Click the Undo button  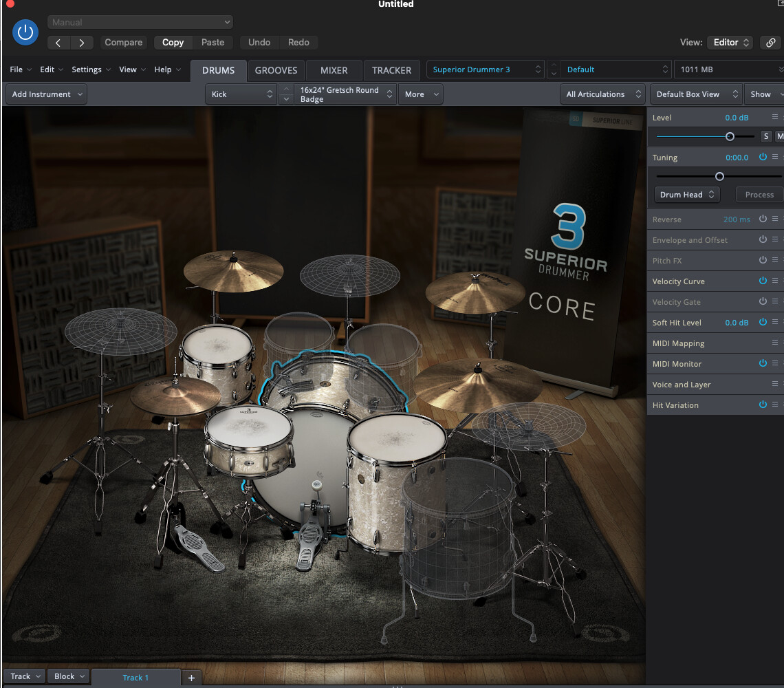click(259, 43)
